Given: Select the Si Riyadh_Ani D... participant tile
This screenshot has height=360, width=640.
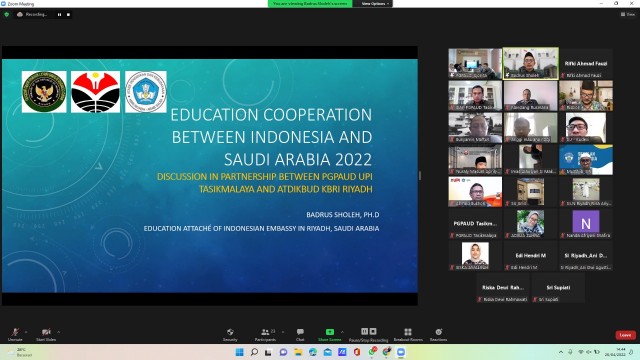Looking at the screenshot, I should pos(586,256).
